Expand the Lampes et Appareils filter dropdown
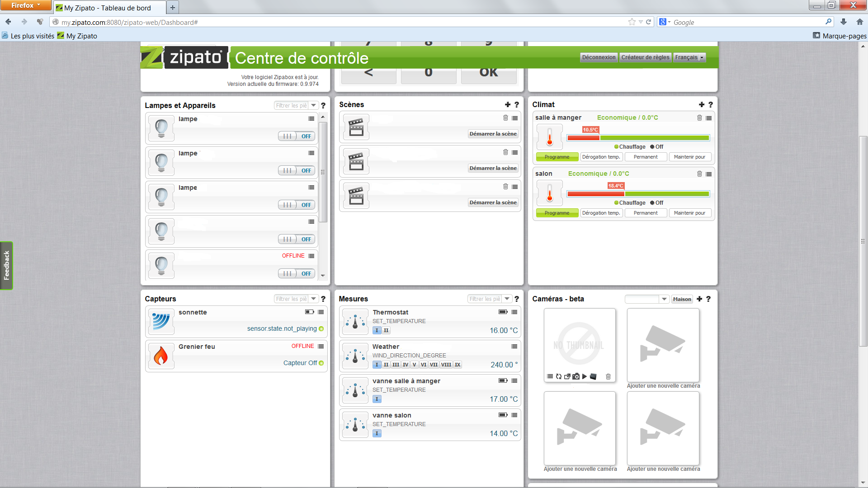The width and height of the screenshot is (868, 488). point(313,106)
